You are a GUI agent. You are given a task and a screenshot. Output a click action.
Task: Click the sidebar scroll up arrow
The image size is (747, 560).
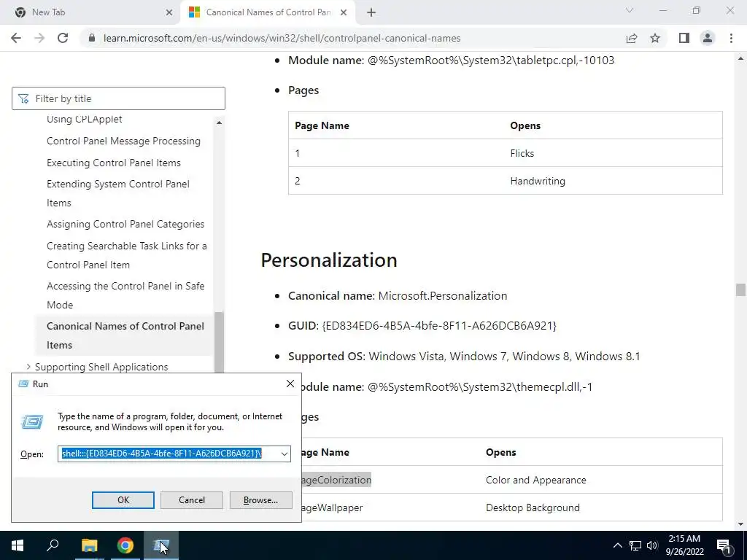point(219,122)
